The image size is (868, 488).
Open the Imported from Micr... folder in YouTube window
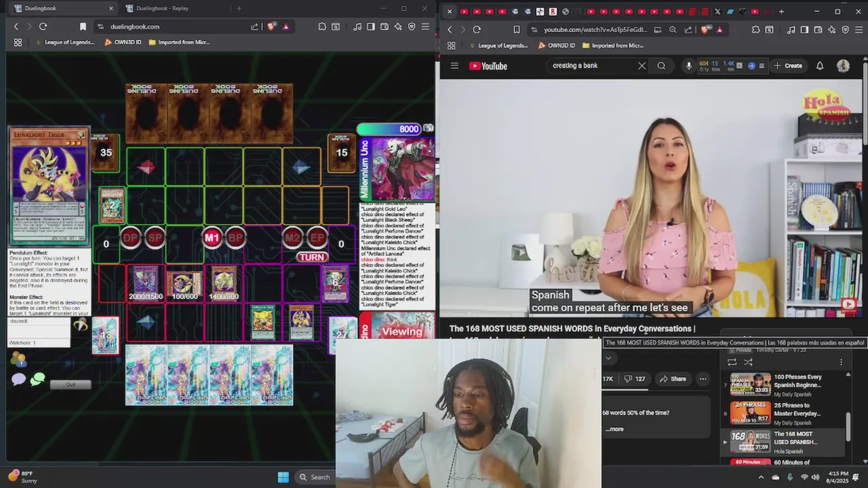(x=612, y=45)
